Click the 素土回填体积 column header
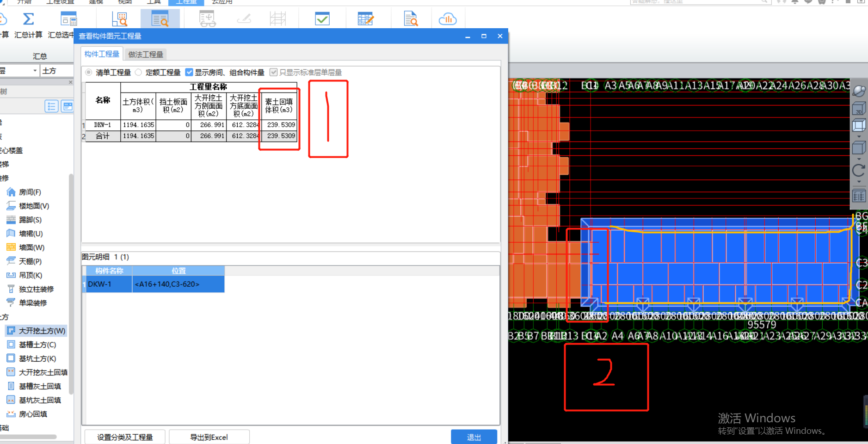The width and height of the screenshot is (868, 444). (x=279, y=105)
